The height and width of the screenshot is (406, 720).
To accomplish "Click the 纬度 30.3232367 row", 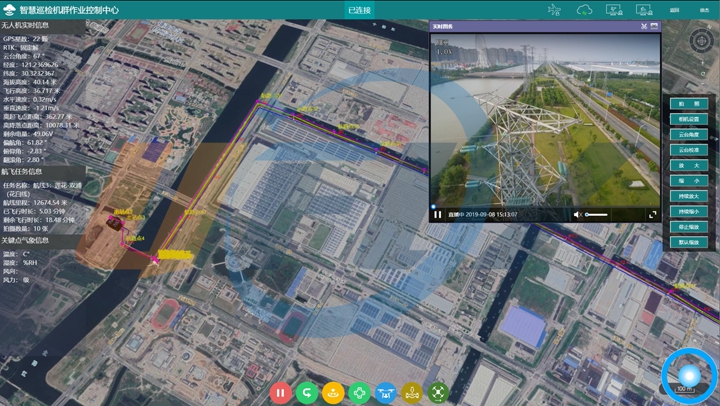I will (x=28, y=73).
